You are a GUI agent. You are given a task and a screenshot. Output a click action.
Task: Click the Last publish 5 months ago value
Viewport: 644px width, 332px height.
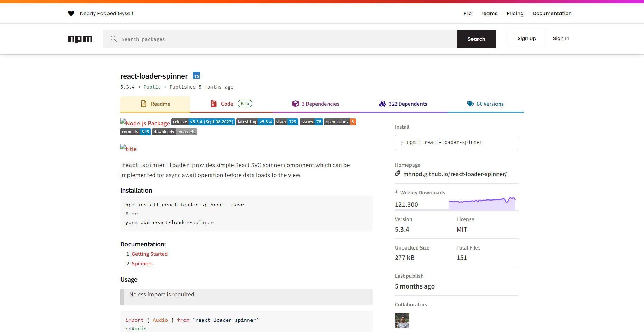[415, 286]
